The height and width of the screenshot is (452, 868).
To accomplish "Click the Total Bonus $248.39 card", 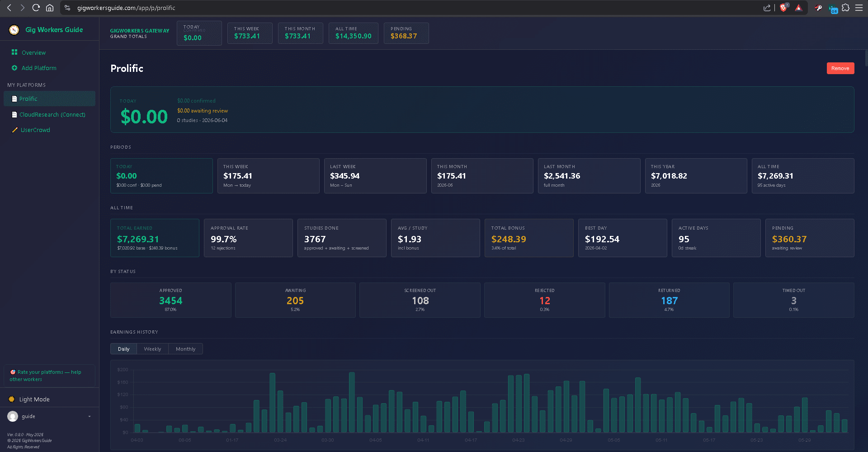I will click(x=529, y=238).
